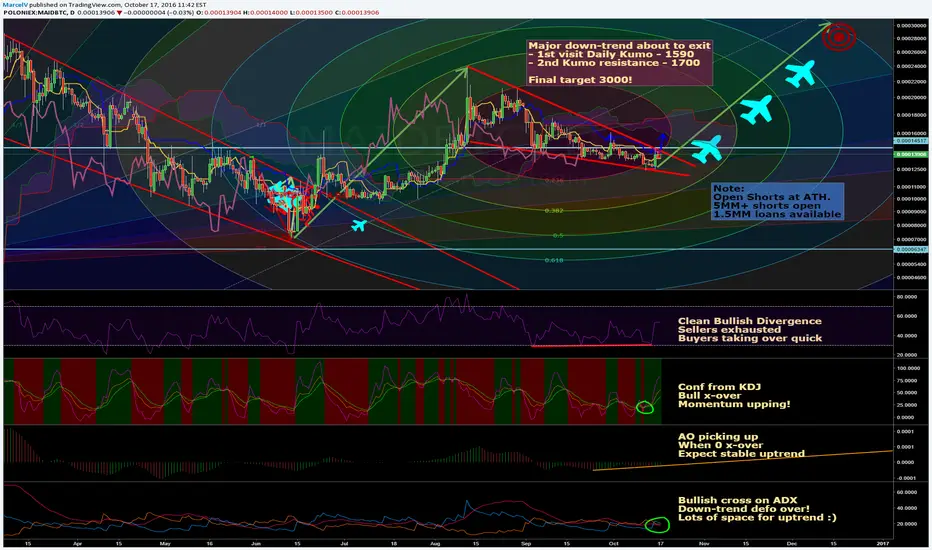Viewport: 932px width, 550px height.
Task: Click the 2017 label on time axis
Action: [883, 543]
